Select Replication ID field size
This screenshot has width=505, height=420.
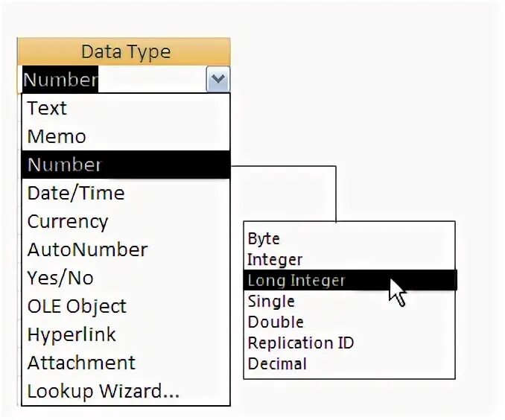click(x=349, y=343)
